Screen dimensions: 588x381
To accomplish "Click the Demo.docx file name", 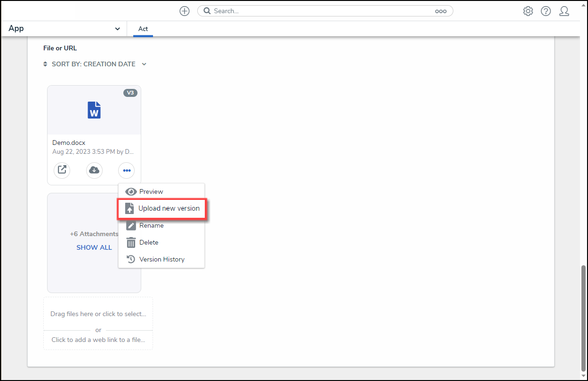I will (x=69, y=143).
